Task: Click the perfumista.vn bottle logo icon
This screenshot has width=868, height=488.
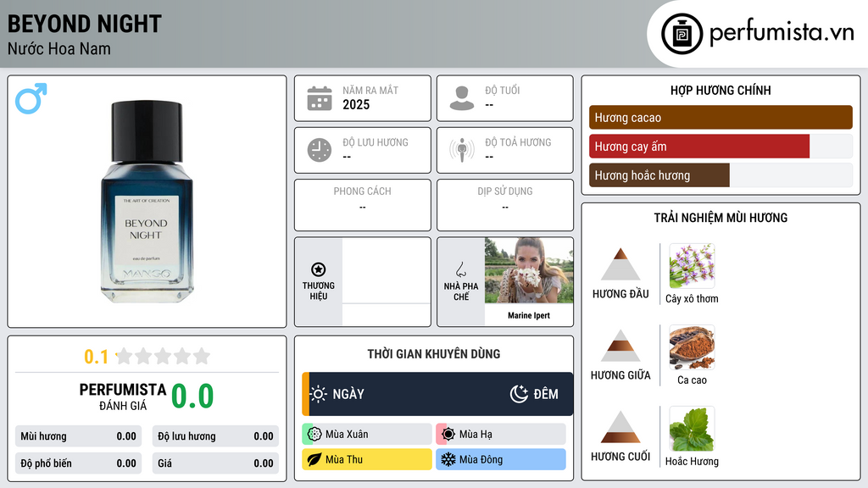Action: click(682, 34)
